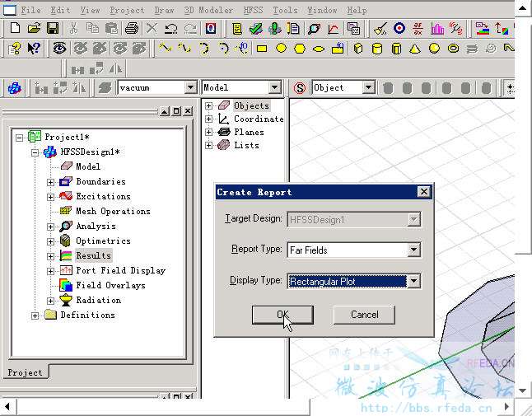Open the Model dropdown in toolbar
The width and height of the screenshot is (532, 416).
(x=275, y=87)
